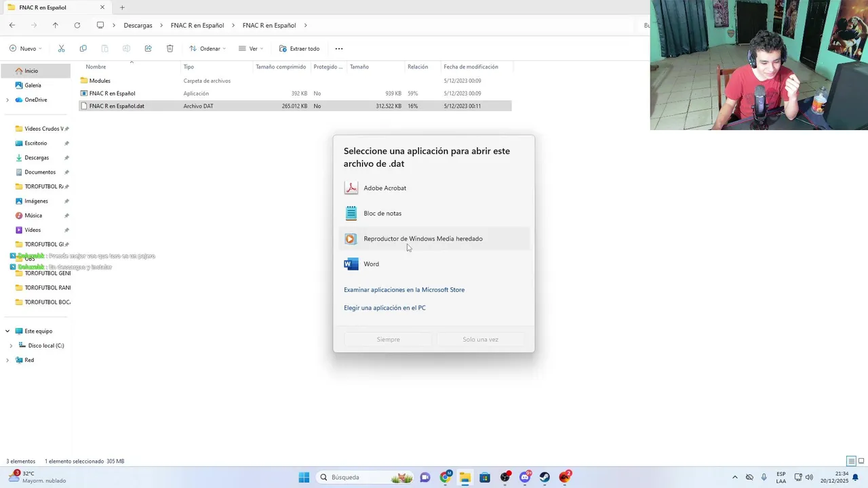
Task: Click the Copy icon in Explorer toolbar
Action: pos(83,49)
